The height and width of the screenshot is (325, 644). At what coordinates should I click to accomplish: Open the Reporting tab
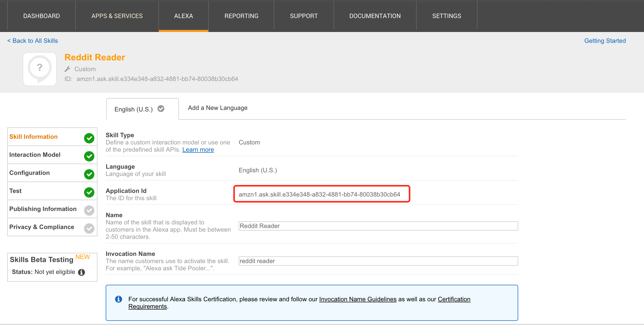click(x=241, y=16)
